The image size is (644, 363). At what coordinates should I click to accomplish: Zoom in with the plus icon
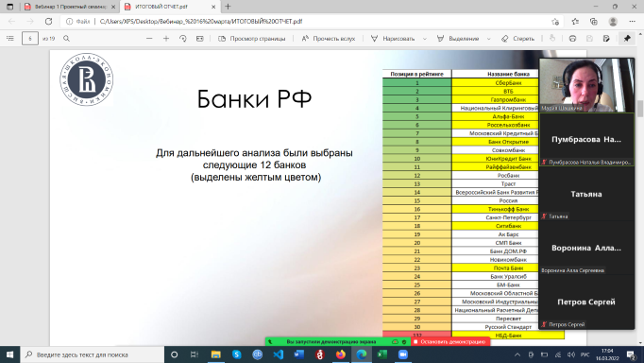166,38
